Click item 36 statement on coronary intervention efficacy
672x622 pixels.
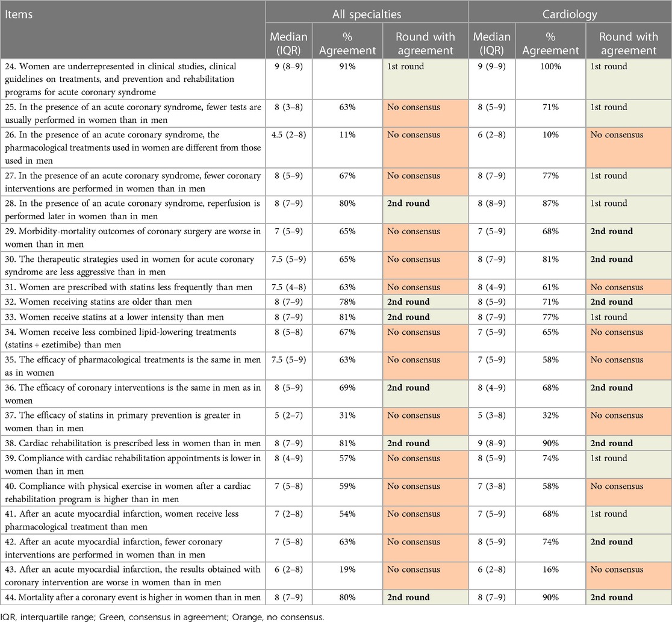(133, 394)
